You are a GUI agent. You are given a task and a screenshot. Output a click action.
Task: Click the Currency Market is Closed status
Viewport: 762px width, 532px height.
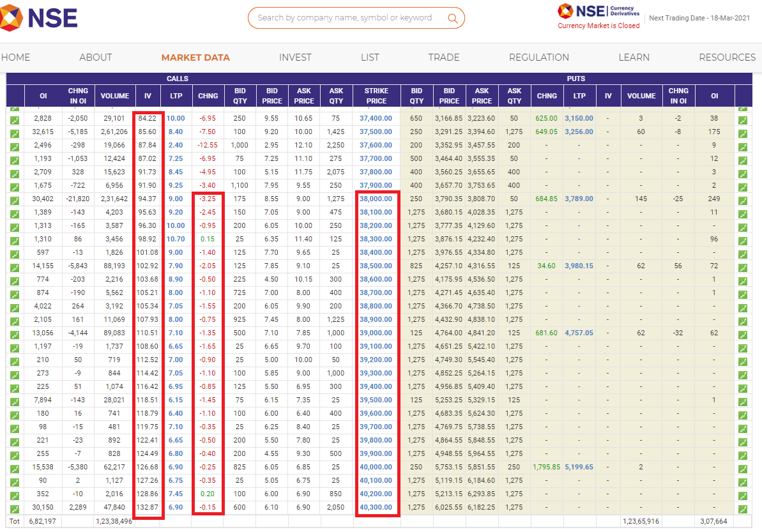(598, 26)
